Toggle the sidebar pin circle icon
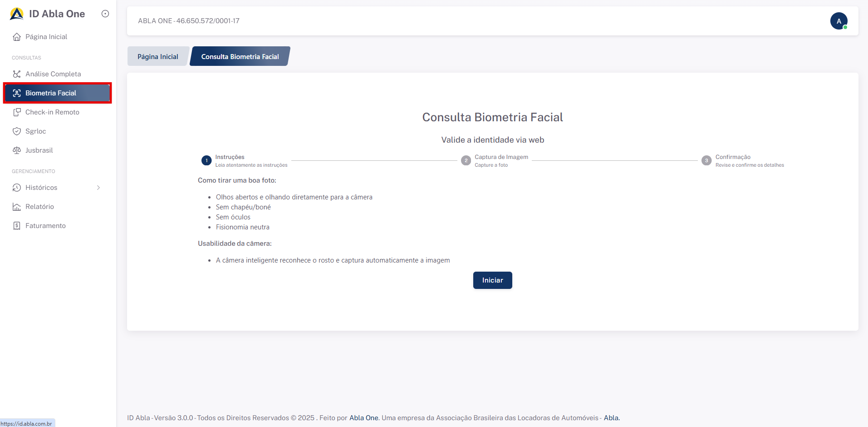 pos(105,14)
